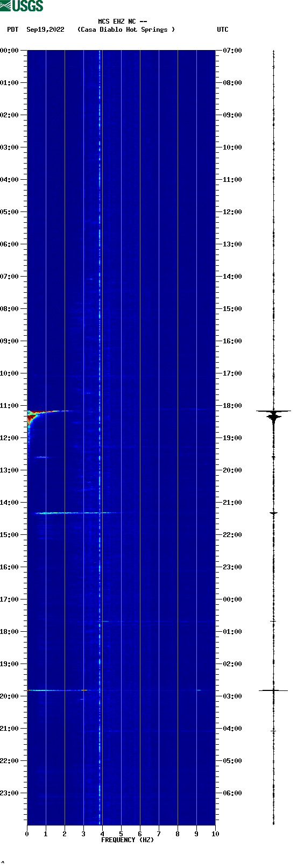Click the frequency axis tick '2'
Screen dimensions: 297x868
65,834
